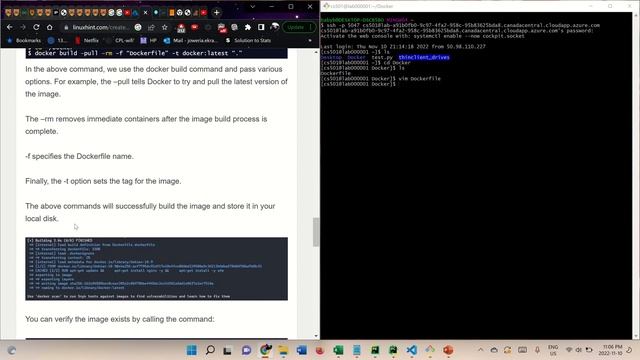Click the linuxhint.com address bar

(100, 27)
